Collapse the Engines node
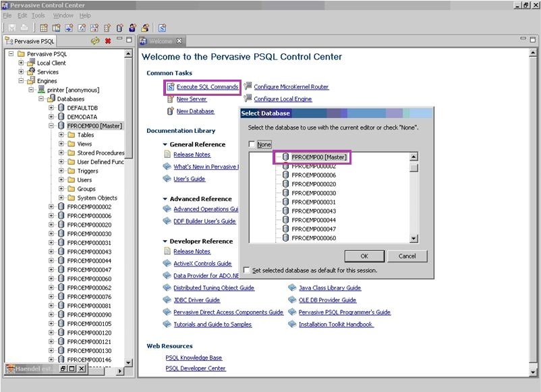The height and width of the screenshot is (392, 541). [x=21, y=81]
